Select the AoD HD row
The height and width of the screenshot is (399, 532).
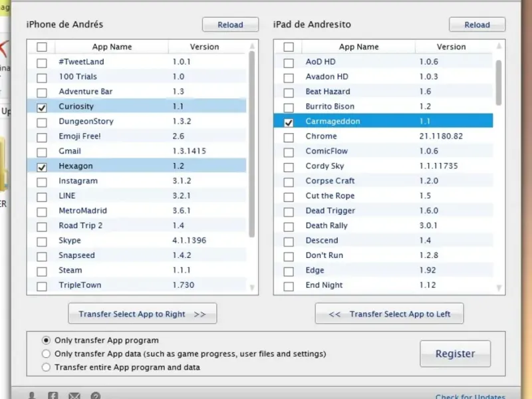[384, 61]
